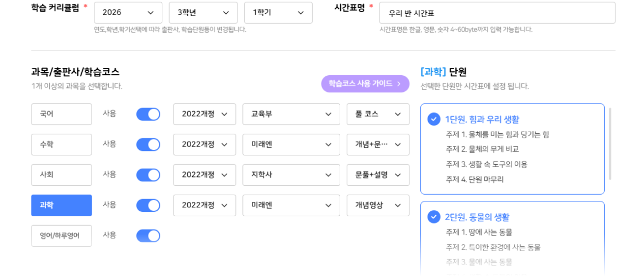Open the 국어 publisher dropdown showing 교육부
This screenshot has width=644, height=276.
tap(291, 114)
